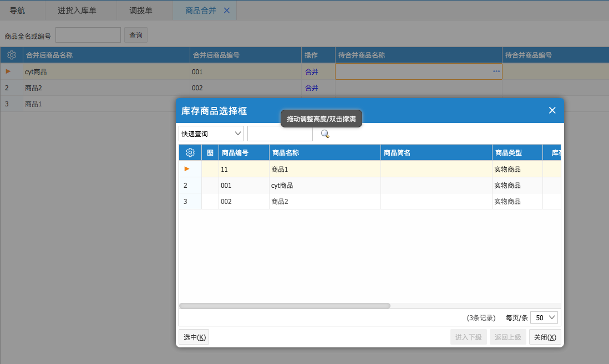609x364 pixels.
Task: Click the 查询 button
Action: coord(135,35)
